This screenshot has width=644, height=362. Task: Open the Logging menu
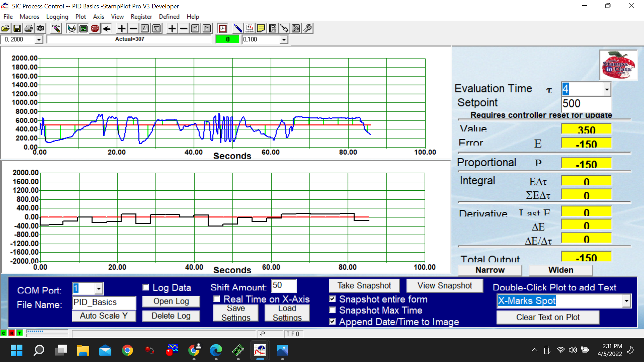(x=57, y=16)
